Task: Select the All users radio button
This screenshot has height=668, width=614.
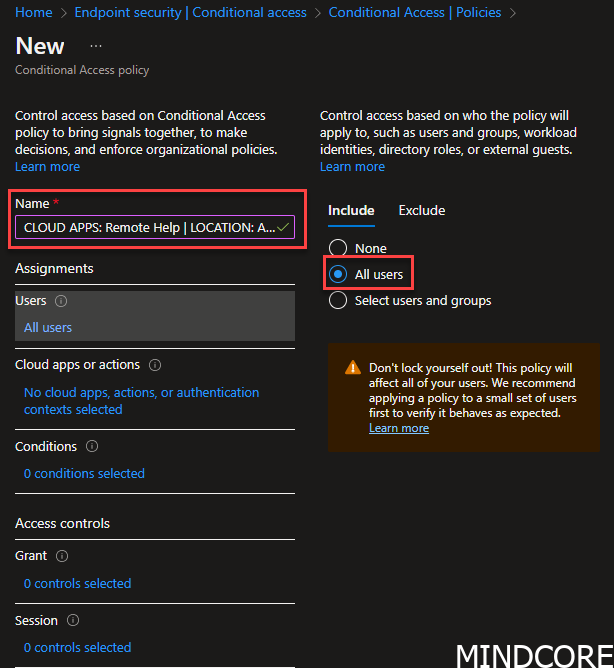Action: pyautogui.click(x=338, y=274)
